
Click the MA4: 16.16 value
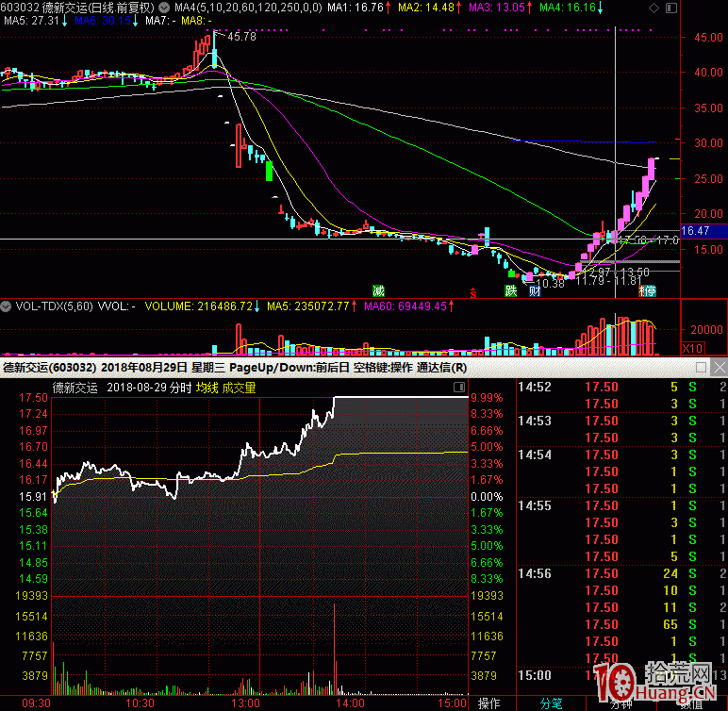coord(568,8)
